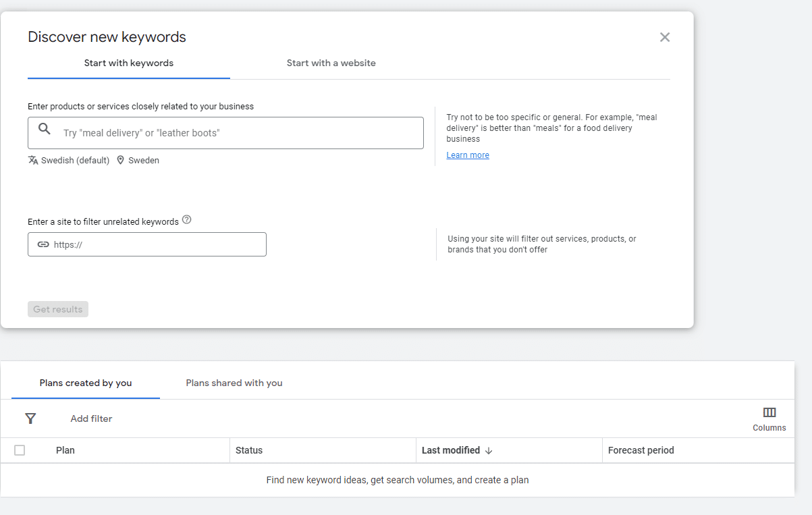Open Plans shared with you tab

234,383
